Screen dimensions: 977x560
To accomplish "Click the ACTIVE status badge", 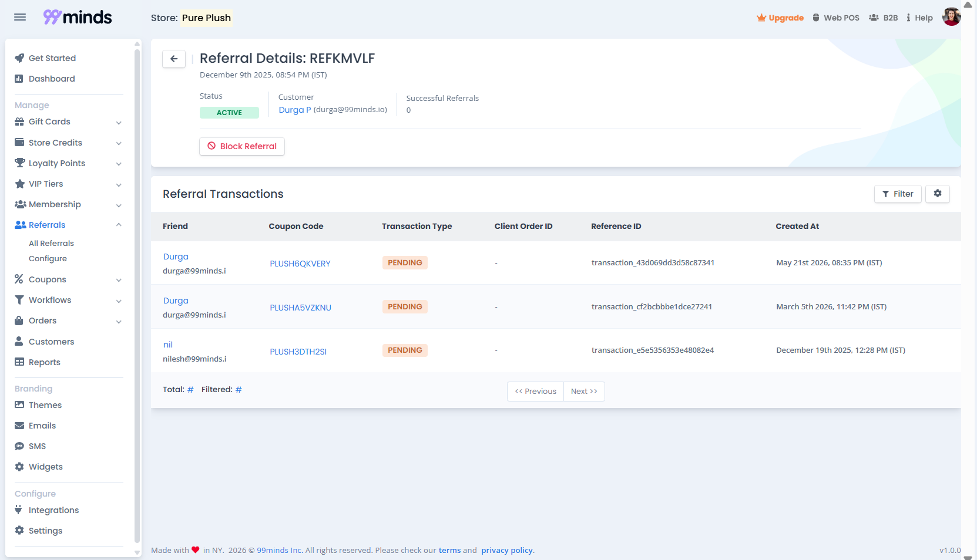I will [229, 113].
